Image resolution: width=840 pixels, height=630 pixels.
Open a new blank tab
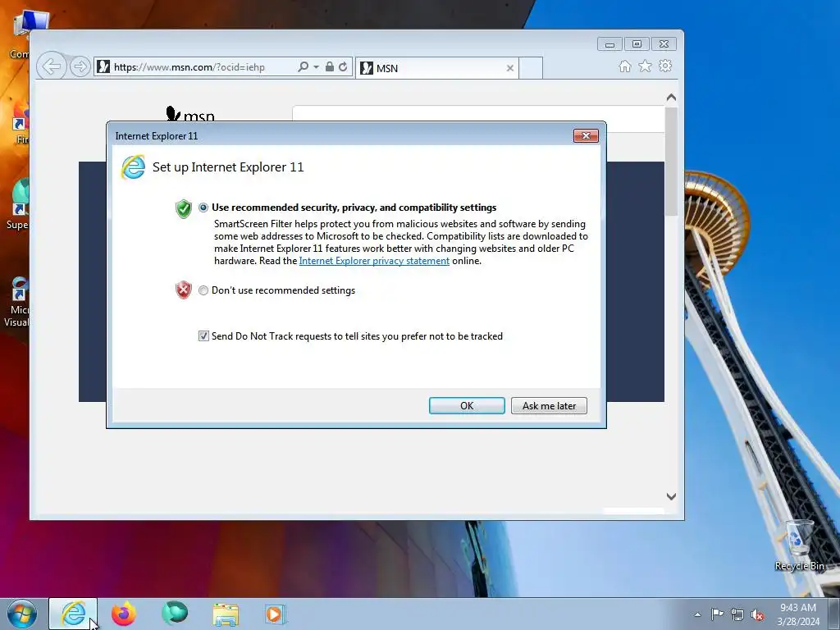click(x=531, y=68)
